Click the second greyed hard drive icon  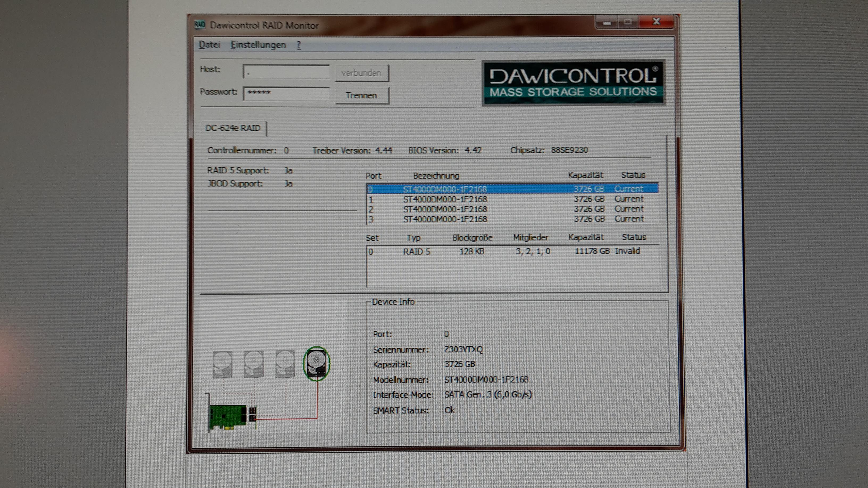point(254,364)
